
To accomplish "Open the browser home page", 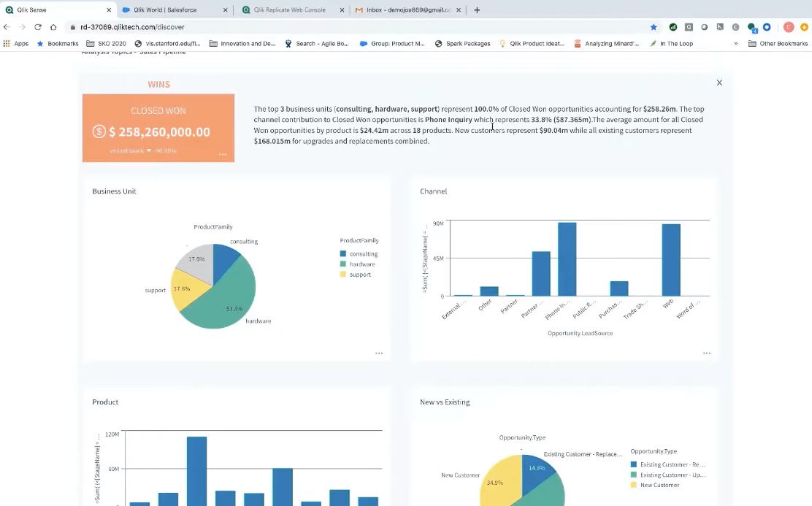I will [x=53, y=27].
